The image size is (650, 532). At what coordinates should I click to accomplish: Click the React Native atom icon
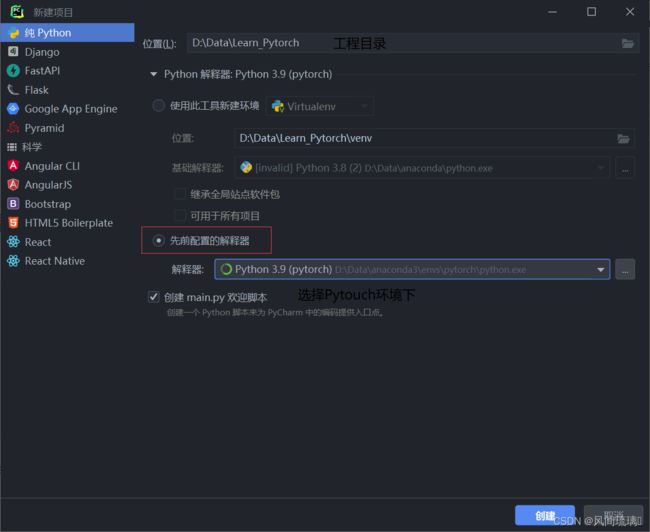(13, 261)
